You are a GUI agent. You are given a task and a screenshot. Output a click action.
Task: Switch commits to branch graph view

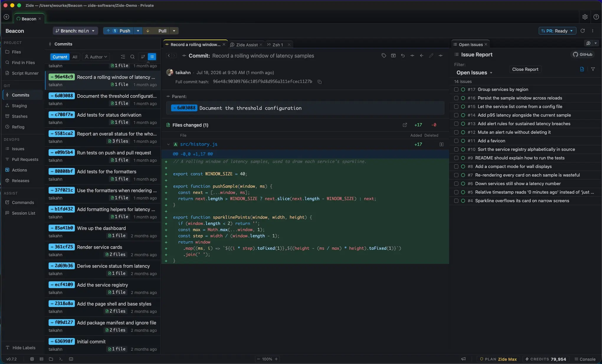click(143, 57)
